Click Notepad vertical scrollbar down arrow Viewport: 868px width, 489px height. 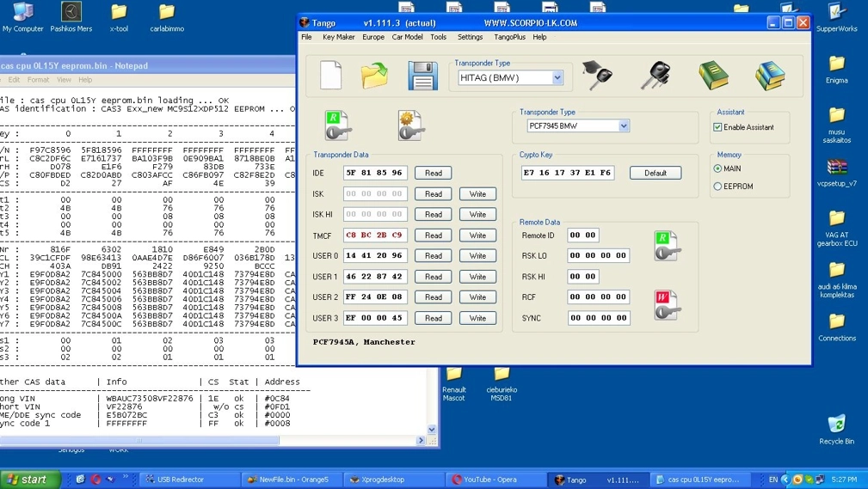(x=432, y=429)
